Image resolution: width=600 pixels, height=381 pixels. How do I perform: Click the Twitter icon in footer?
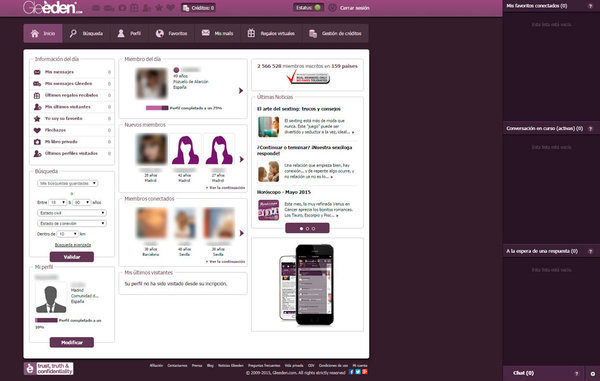click(x=358, y=372)
